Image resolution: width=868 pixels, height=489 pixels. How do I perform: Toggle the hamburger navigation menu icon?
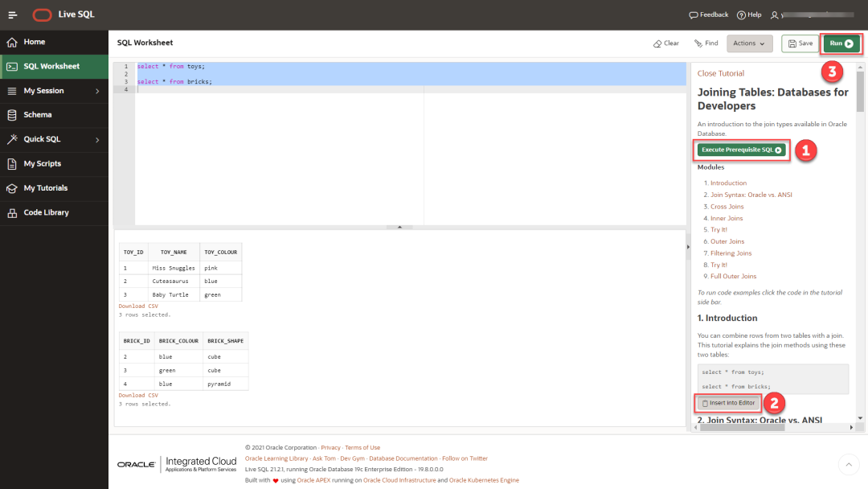pyautogui.click(x=12, y=15)
